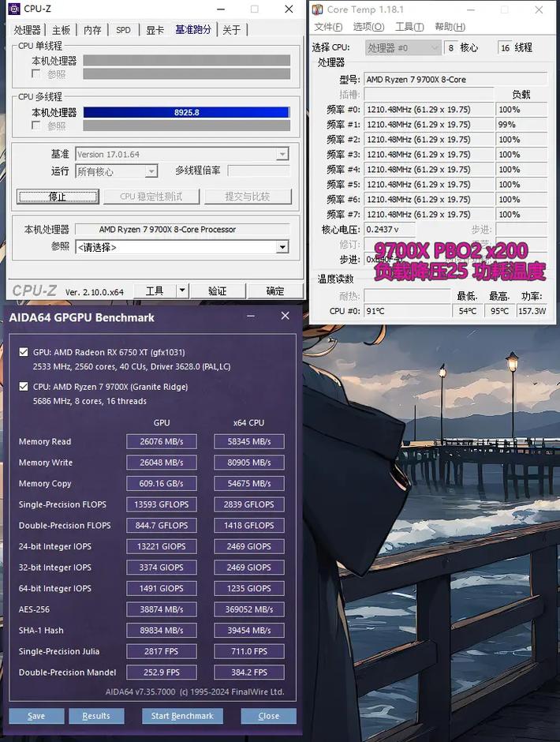This screenshot has height=742, width=560.
Task: Uncheck the CPU AMD Ryzen 7 9700X checkbox
Action: [x=23, y=387]
